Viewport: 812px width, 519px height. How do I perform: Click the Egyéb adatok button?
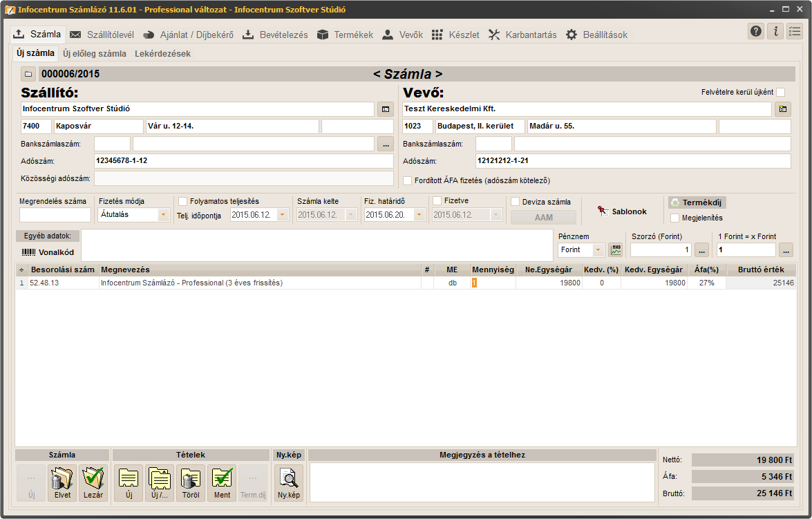47,236
